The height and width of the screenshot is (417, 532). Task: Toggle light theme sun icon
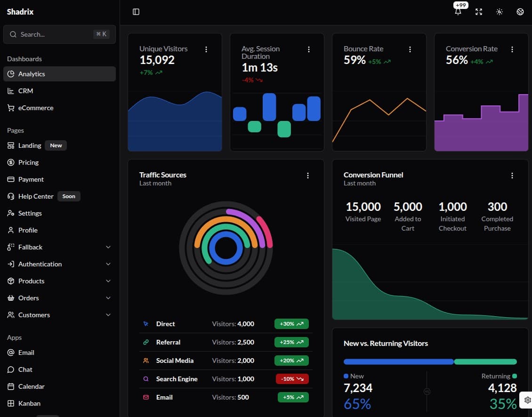tap(500, 12)
